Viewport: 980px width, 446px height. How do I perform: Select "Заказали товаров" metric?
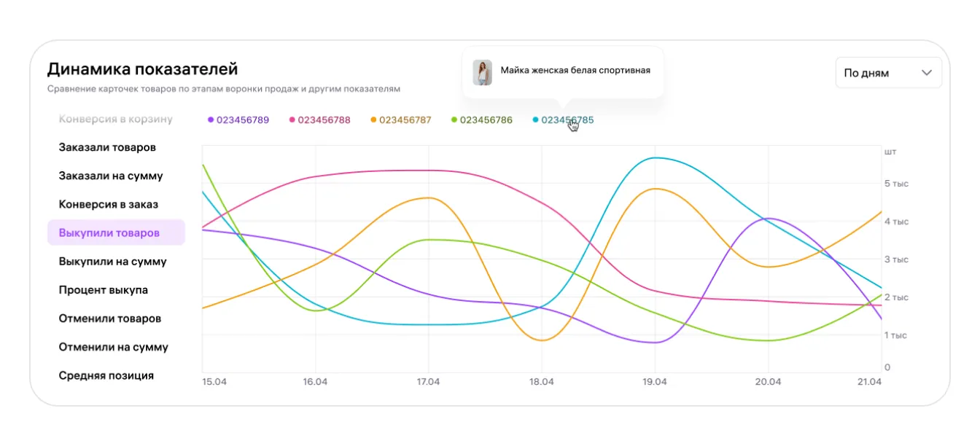pos(107,147)
